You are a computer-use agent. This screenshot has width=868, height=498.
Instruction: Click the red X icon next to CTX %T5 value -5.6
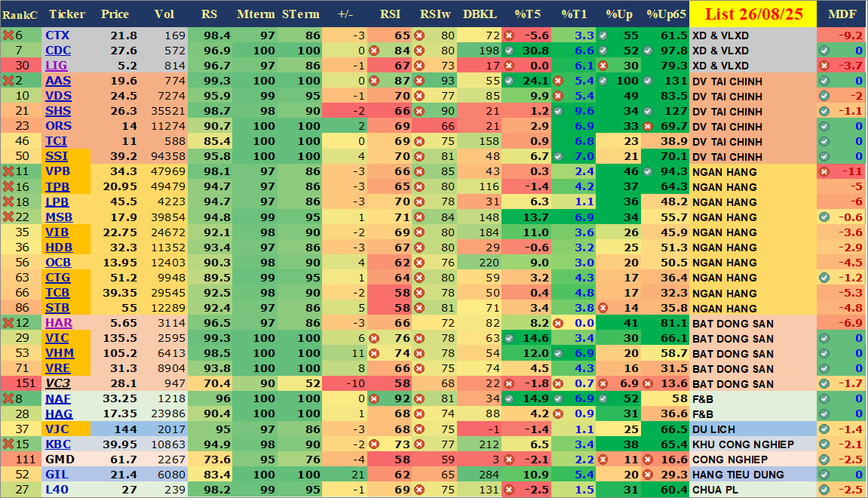pos(509,35)
